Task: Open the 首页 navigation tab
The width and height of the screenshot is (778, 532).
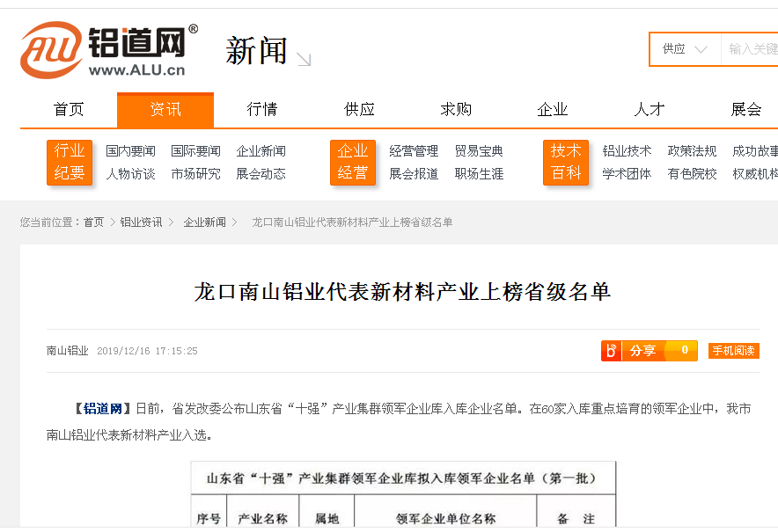Action: 69,110
